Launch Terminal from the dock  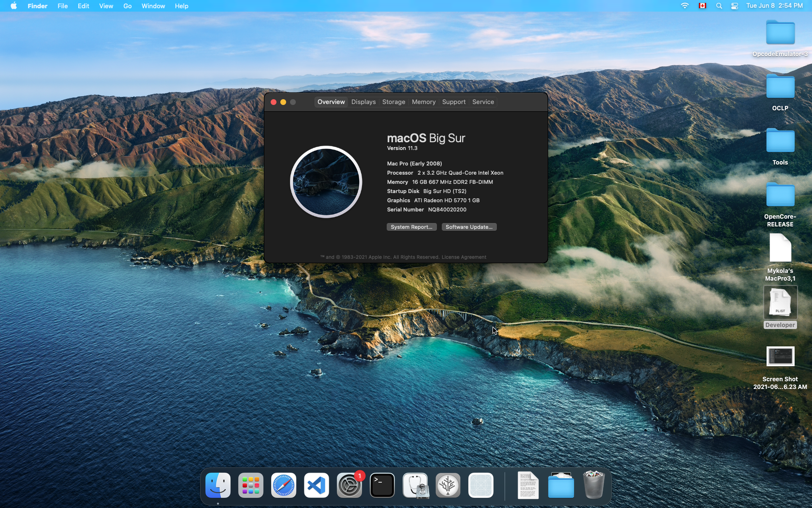coord(382,485)
